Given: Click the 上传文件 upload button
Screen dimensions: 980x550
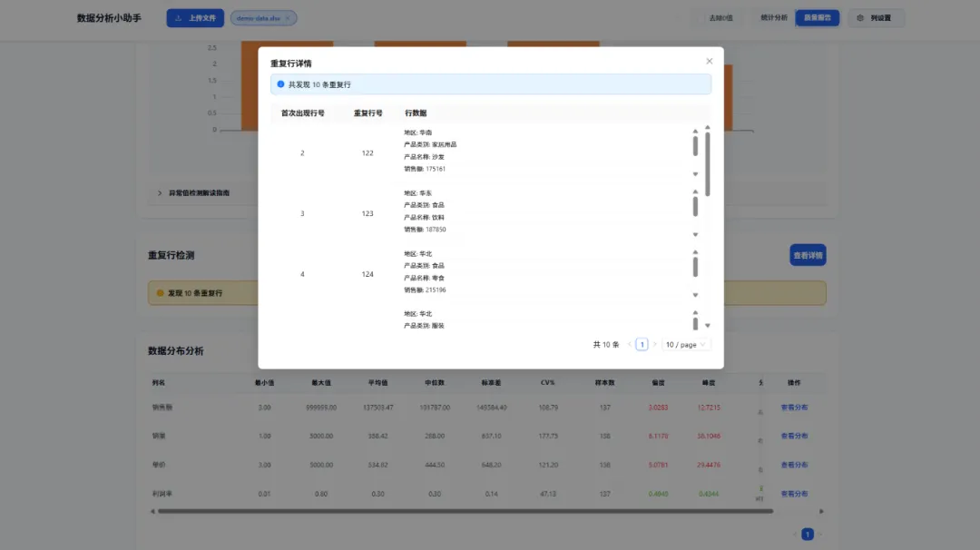Looking at the screenshot, I should [195, 18].
